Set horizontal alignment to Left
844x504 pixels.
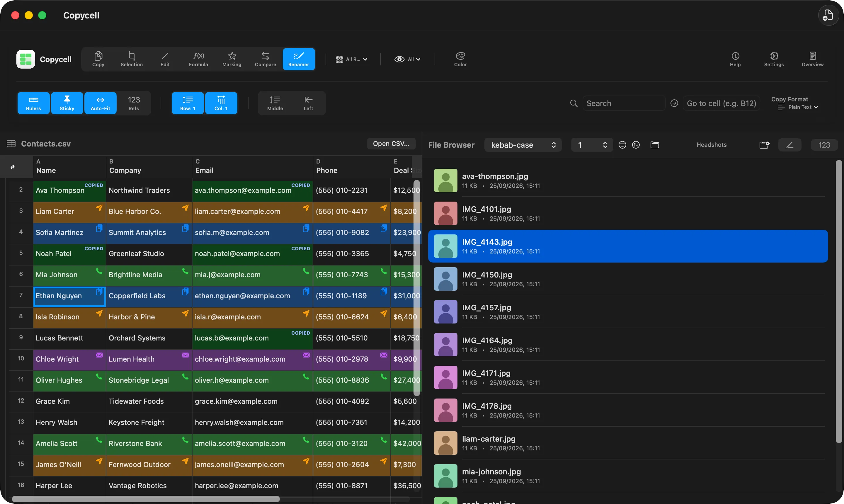point(308,103)
